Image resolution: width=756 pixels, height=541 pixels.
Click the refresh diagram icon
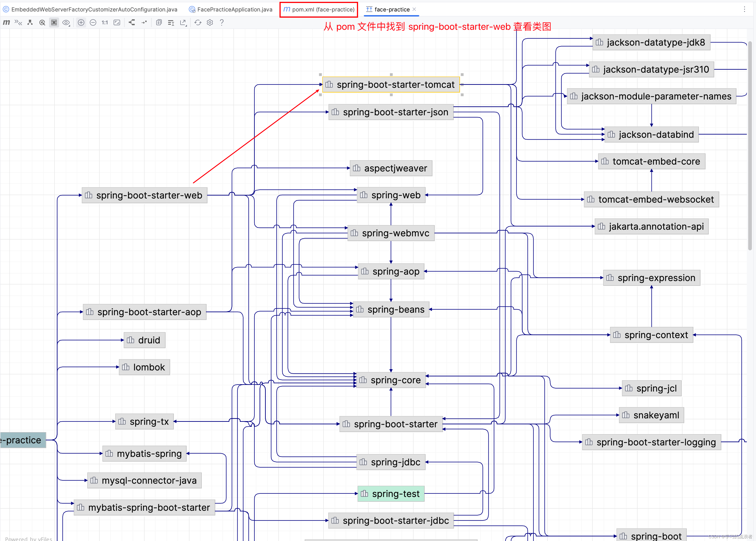(198, 23)
